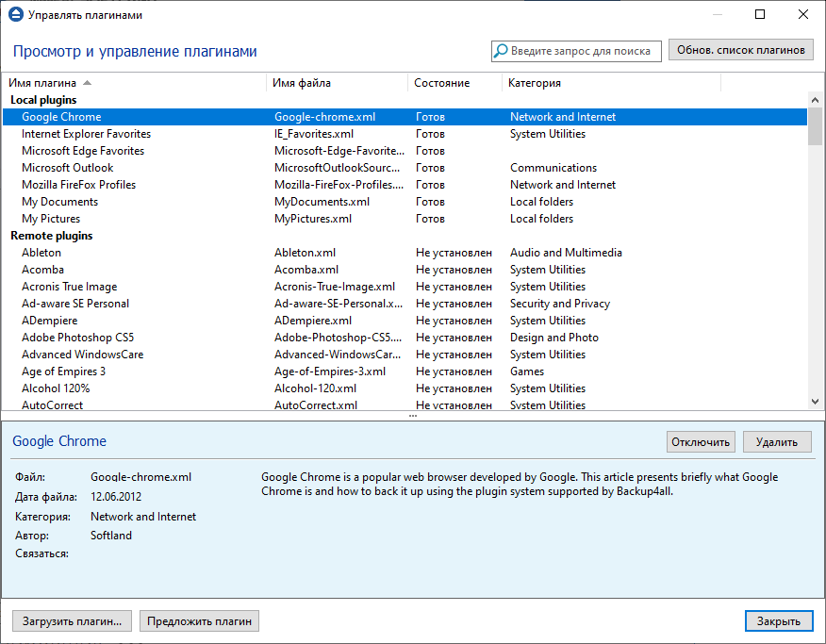Sort by the Состояние column header
Viewport: 826px width, 644px height.
pos(442,83)
